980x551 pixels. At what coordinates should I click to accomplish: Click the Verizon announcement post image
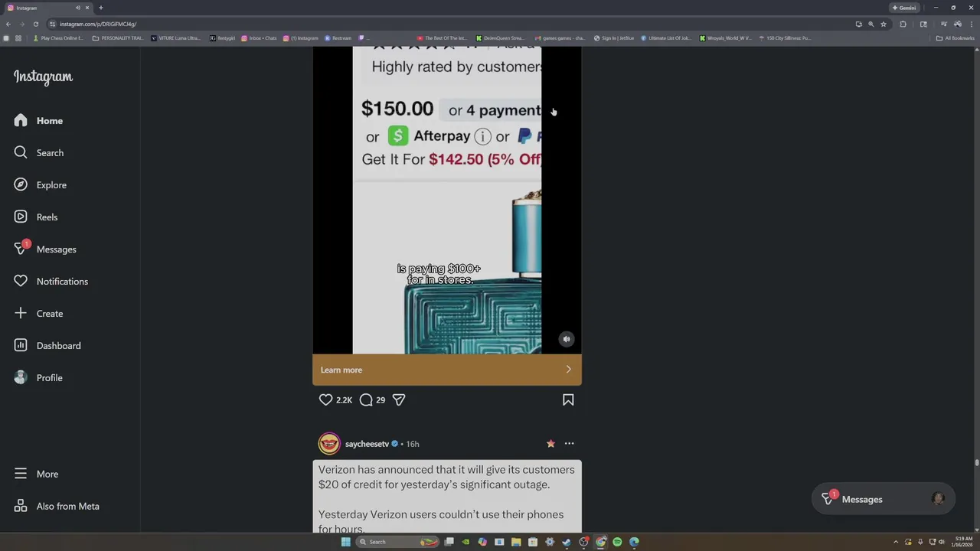click(447, 497)
